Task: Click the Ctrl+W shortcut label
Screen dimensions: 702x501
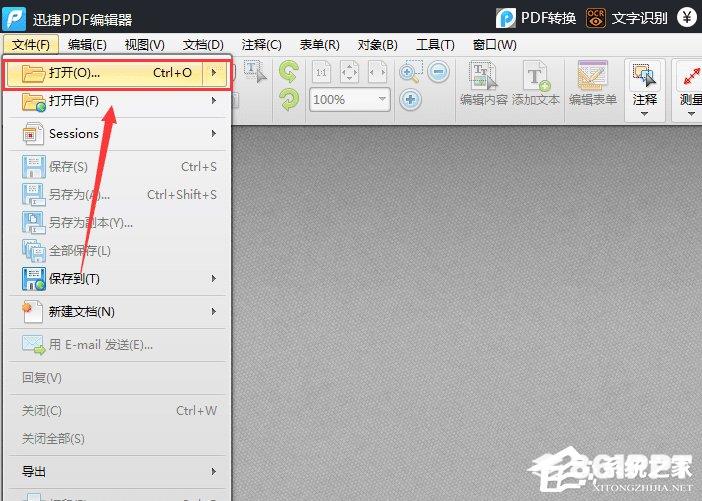Action: (x=197, y=411)
